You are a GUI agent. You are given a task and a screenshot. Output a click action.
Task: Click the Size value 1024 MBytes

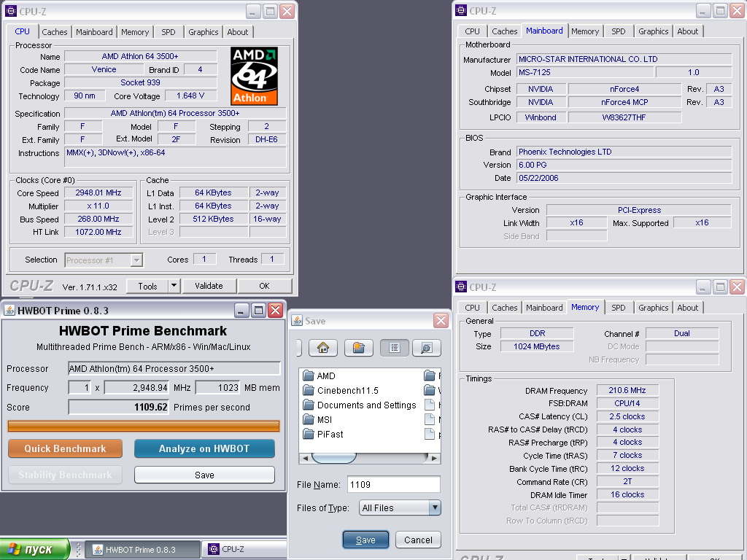coord(537,346)
